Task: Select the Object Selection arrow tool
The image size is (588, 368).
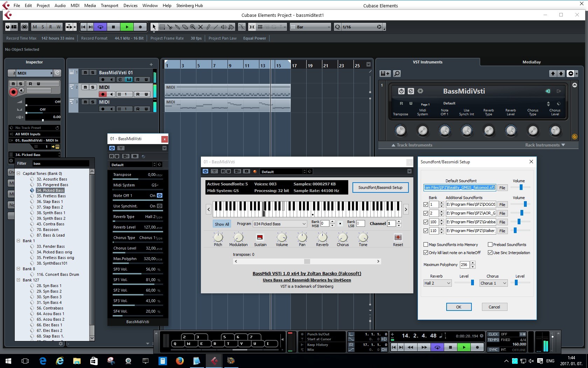Action: [154, 27]
